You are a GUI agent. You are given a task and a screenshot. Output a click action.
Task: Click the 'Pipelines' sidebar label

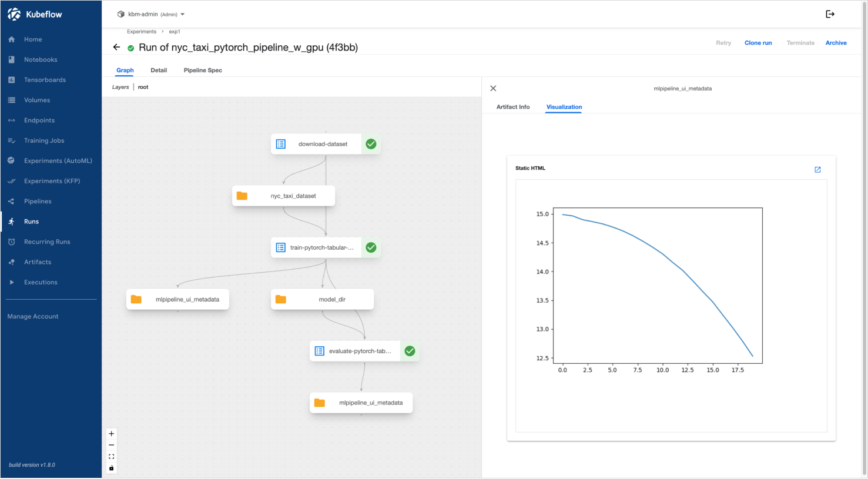[38, 201]
